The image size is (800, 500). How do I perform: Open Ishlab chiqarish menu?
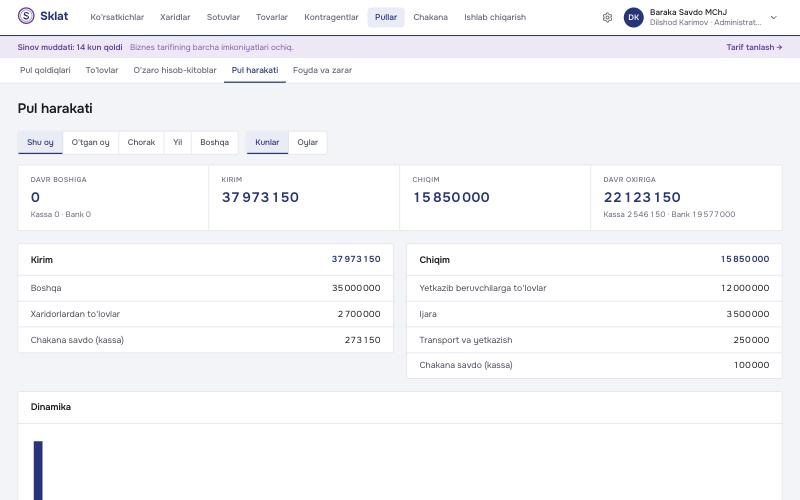[495, 17]
